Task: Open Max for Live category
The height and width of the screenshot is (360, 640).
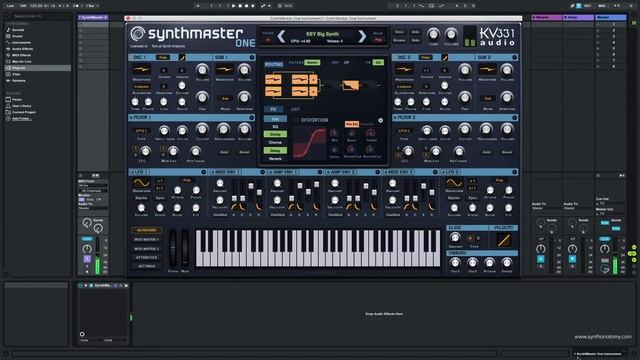Action: coord(21,62)
